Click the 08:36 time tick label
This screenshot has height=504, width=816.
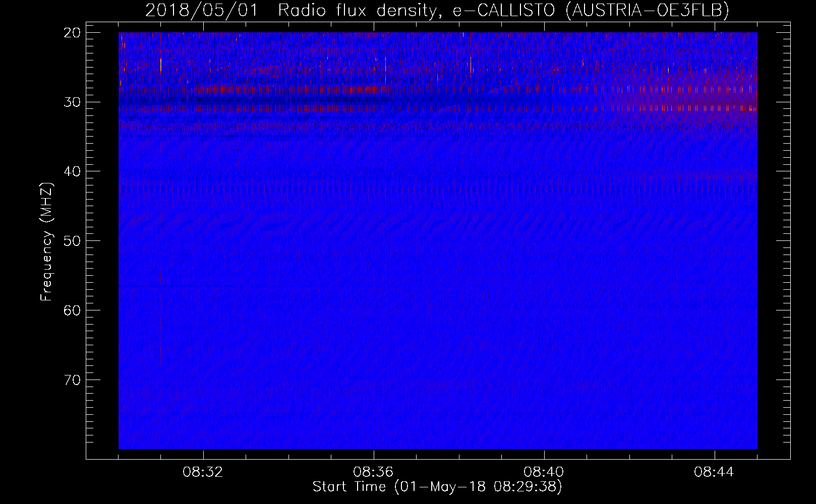click(x=374, y=472)
